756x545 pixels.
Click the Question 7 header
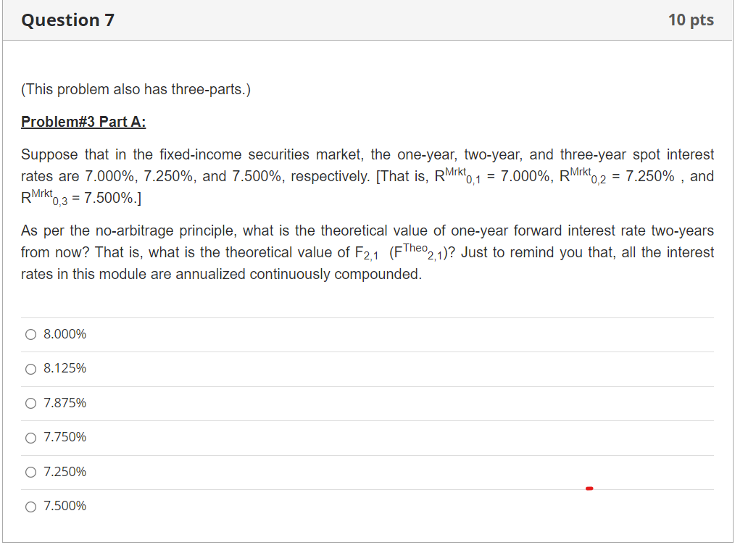(x=67, y=20)
